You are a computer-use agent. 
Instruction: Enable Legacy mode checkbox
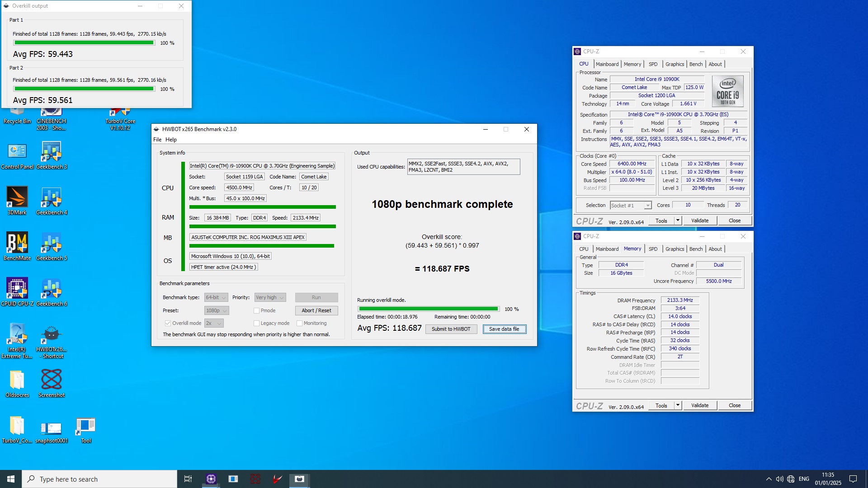256,323
